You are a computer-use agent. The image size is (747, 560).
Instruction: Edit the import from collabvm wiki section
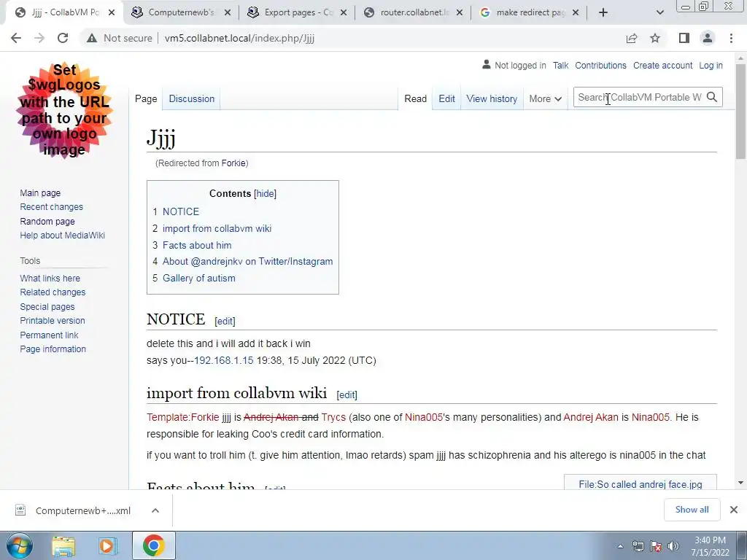coord(347,394)
